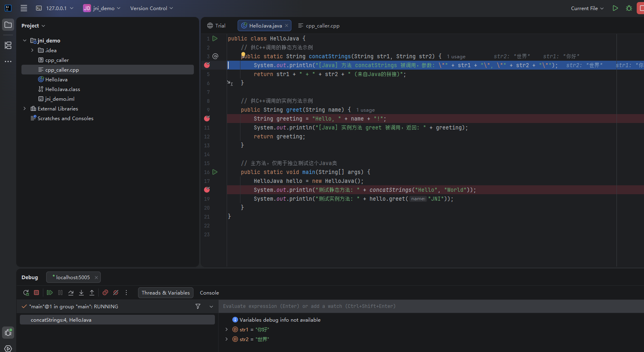
Task: Open the Project tool window sidebar icon
Action: pos(8,25)
